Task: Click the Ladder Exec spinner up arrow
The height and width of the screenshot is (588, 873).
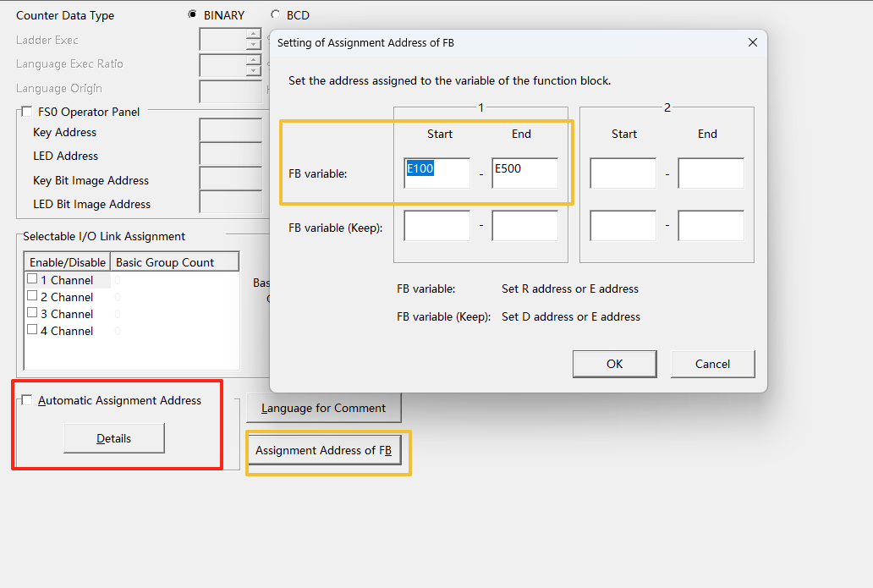Action: coord(253,35)
